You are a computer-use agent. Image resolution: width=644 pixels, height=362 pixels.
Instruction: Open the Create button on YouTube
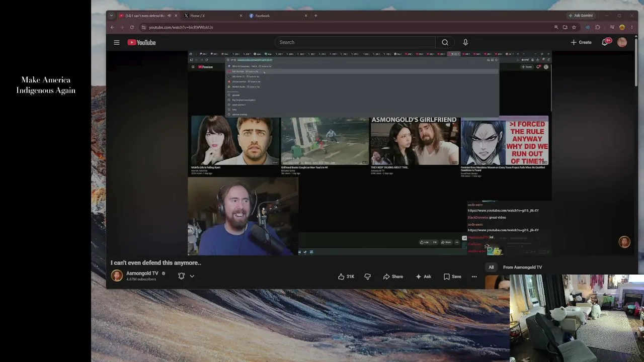[x=581, y=42]
